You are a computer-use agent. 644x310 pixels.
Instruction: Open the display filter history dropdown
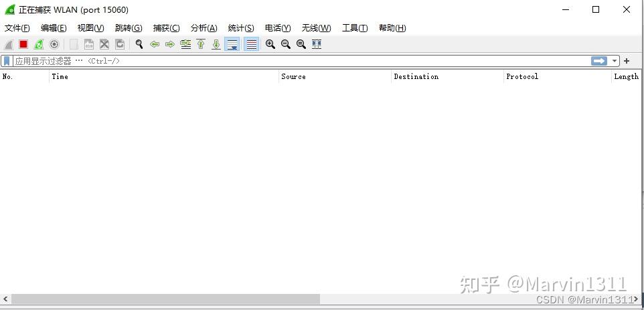click(x=614, y=61)
